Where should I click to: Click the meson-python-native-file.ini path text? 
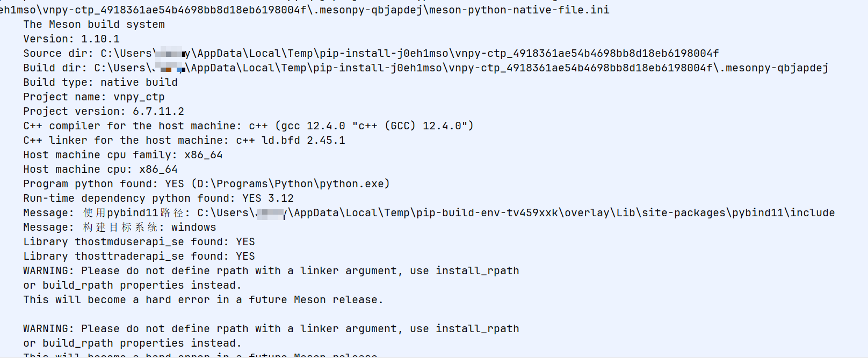(x=304, y=10)
